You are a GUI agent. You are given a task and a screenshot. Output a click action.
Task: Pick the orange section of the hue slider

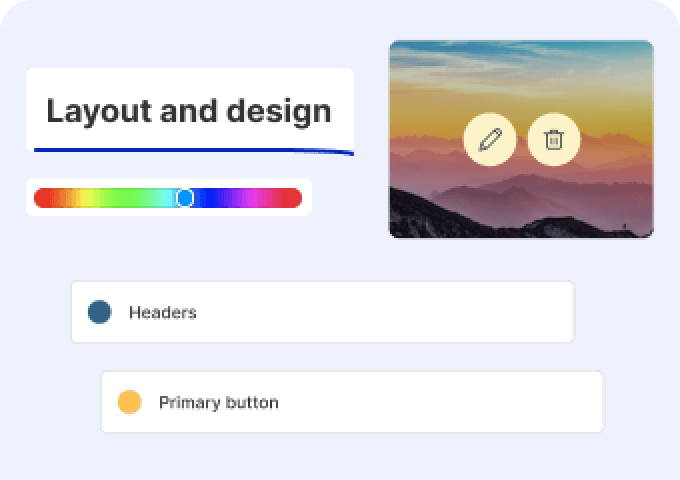point(63,198)
